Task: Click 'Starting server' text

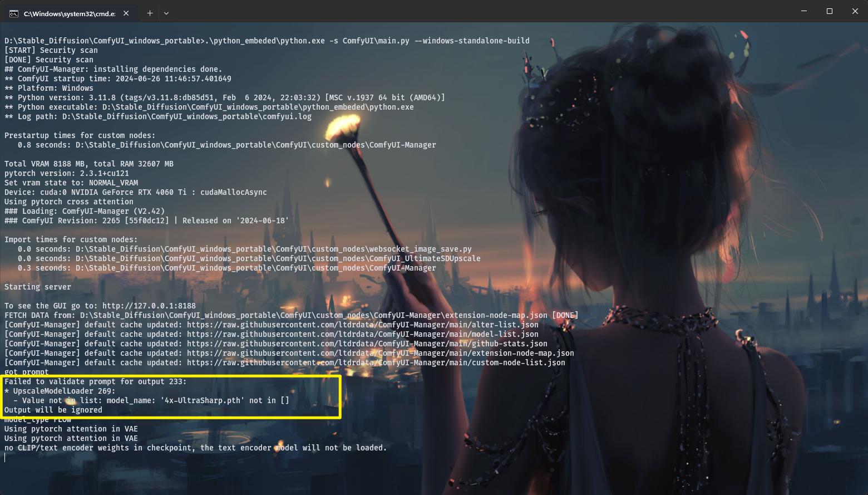Action: (x=38, y=287)
